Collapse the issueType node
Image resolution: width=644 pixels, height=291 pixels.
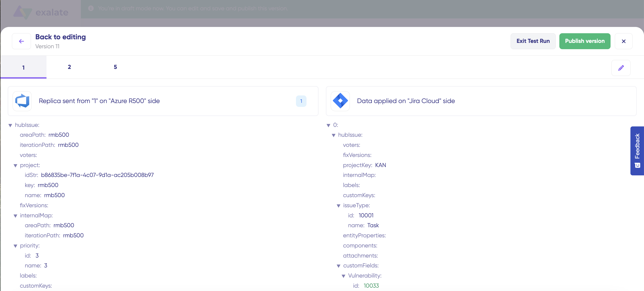(x=338, y=206)
